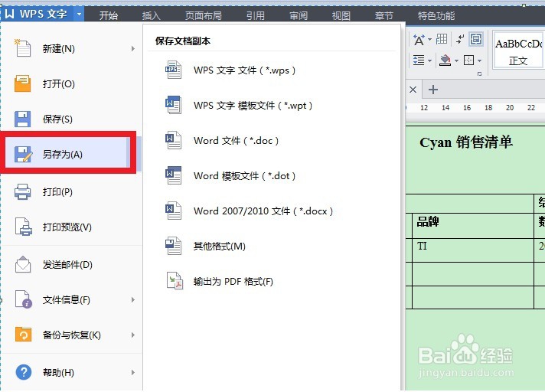Go to the 审阅 ribbon tab

[x=299, y=15]
